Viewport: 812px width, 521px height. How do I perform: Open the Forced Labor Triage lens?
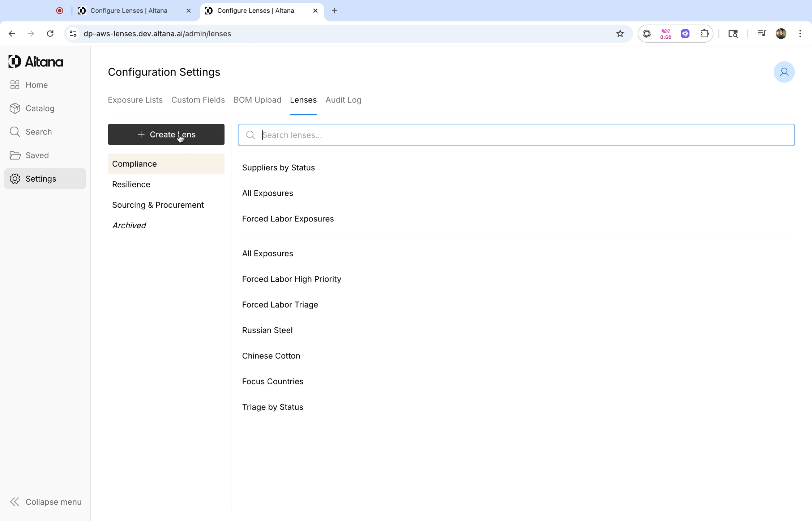280,305
